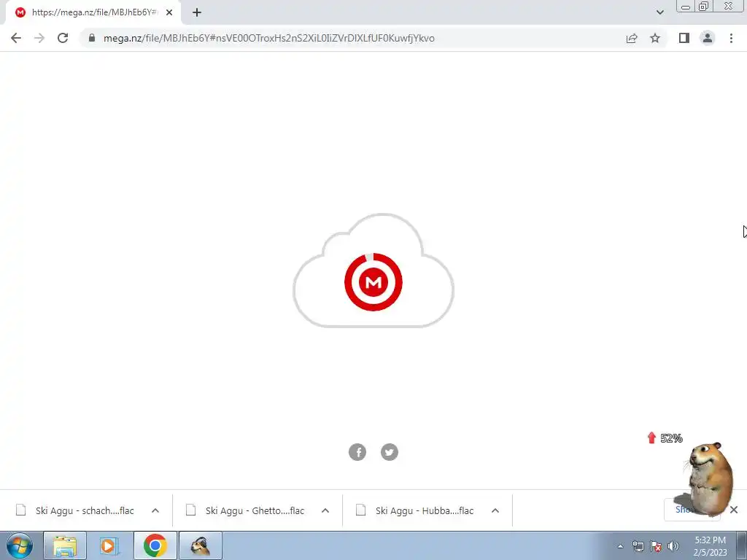Image resolution: width=747 pixels, height=560 pixels.
Task: View site information lock icon
Action: point(92,38)
